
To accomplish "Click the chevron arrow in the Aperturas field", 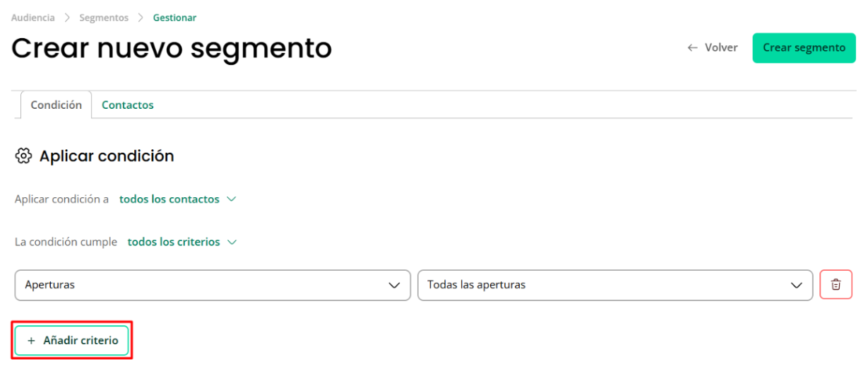I will click(x=394, y=286).
